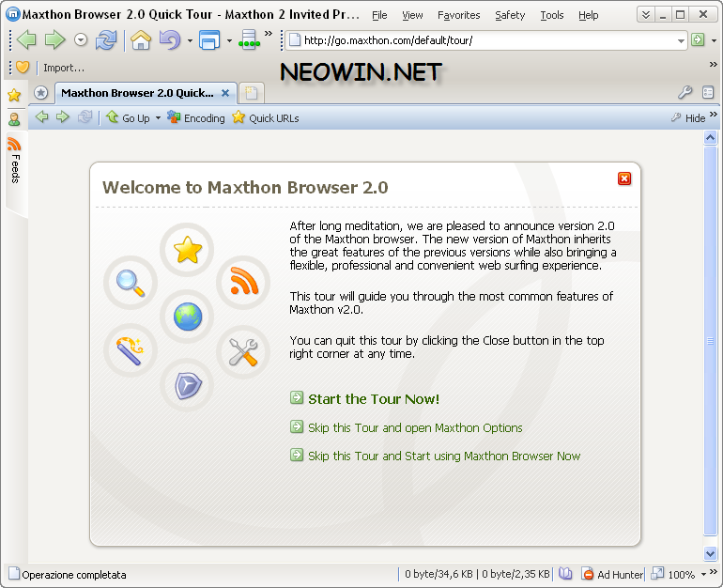This screenshot has width=723, height=588.
Task: Click the wrench icon on the tab bar
Action: coord(685,92)
